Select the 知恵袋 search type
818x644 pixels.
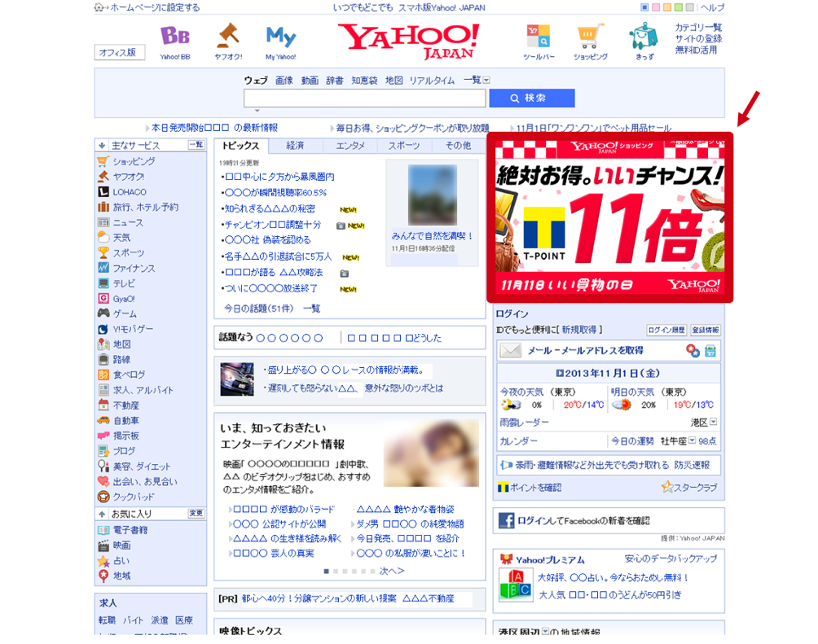pyautogui.click(x=364, y=81)
